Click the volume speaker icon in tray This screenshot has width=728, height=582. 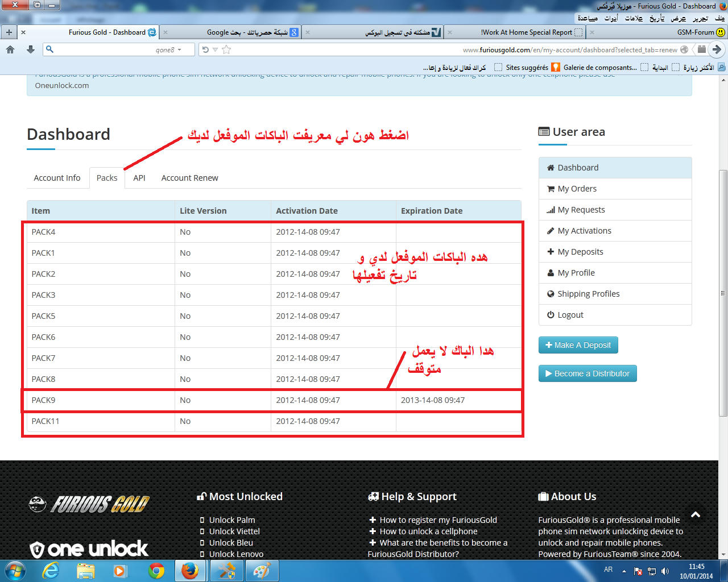point(665,571)
